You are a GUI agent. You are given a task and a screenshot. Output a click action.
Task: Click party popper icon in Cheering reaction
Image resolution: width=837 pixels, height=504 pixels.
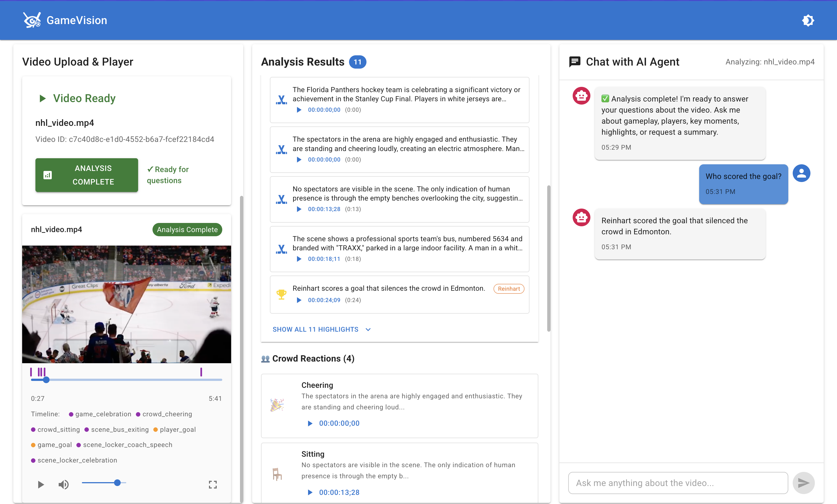277,405
